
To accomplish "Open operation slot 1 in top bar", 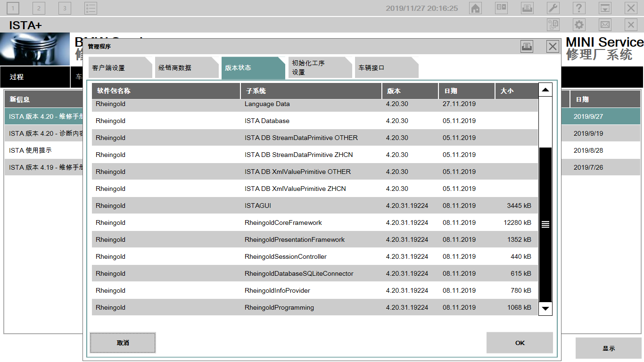I will click(13, 8).
